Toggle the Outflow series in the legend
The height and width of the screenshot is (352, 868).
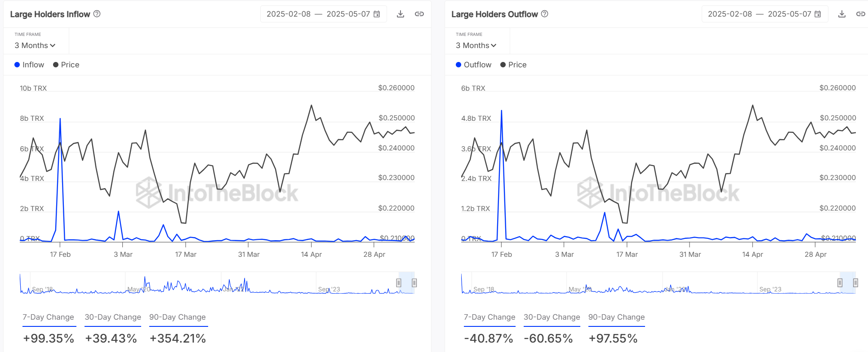474,65
